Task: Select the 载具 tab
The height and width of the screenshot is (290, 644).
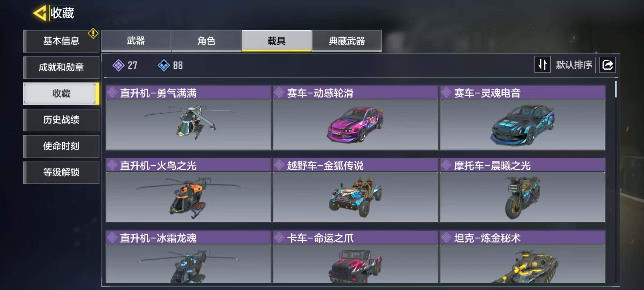Action: 277,41
